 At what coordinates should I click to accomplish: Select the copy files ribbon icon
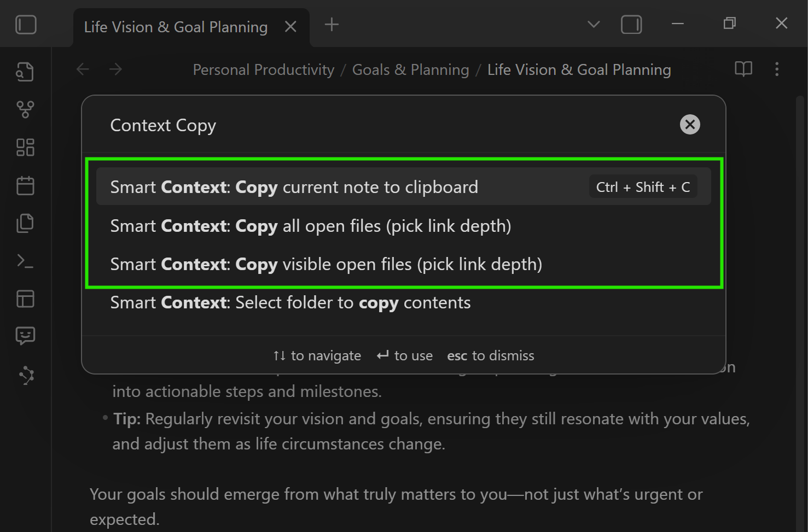[25, 223]
